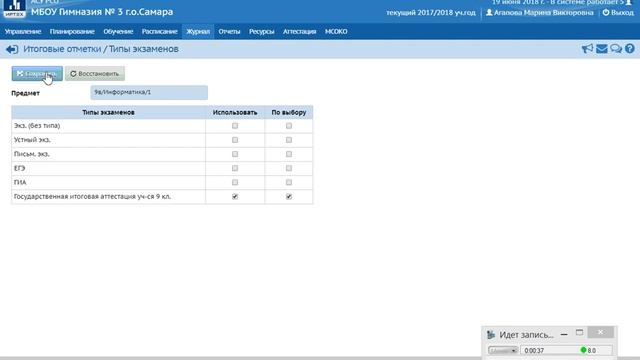640x360 pixels.
Task: Click the МБОУ Гимназия № 3 г.о.Самара title
Action: 102,12
